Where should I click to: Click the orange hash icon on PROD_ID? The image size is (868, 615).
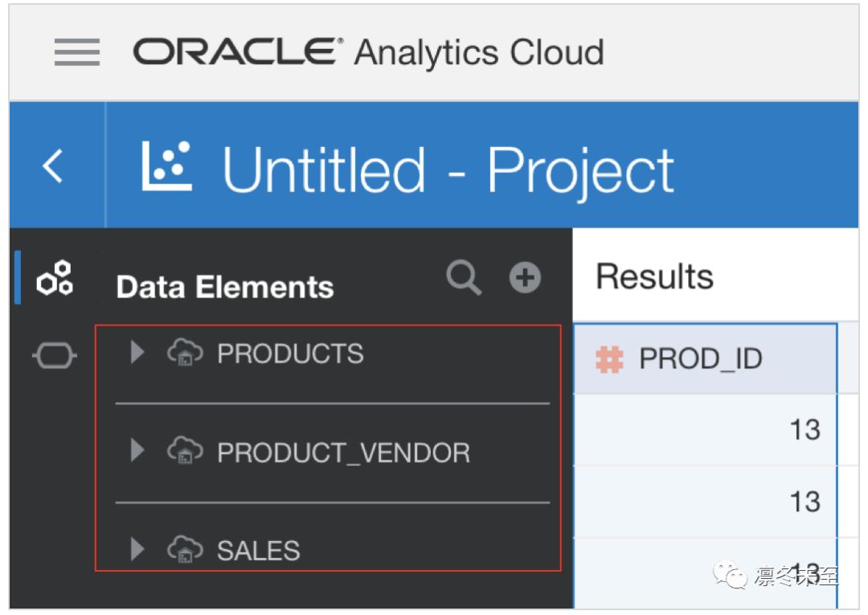[x=609, y=359]
